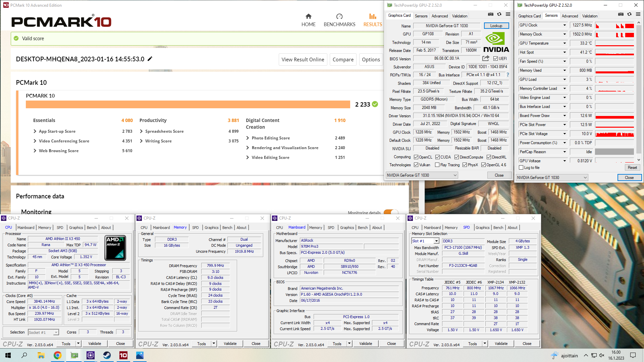Click Bus Interface question mark help
Screen dimensions: 644x362
507,75
